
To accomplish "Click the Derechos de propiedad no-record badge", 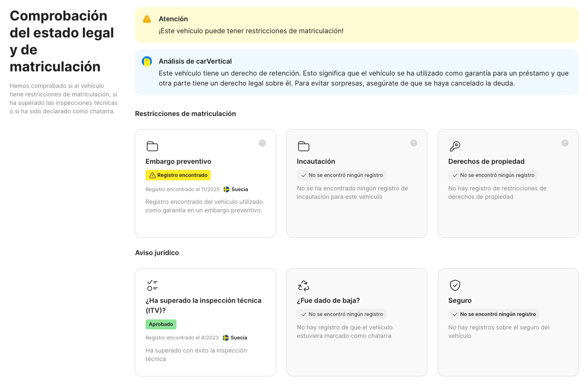I will click(493, 175).
